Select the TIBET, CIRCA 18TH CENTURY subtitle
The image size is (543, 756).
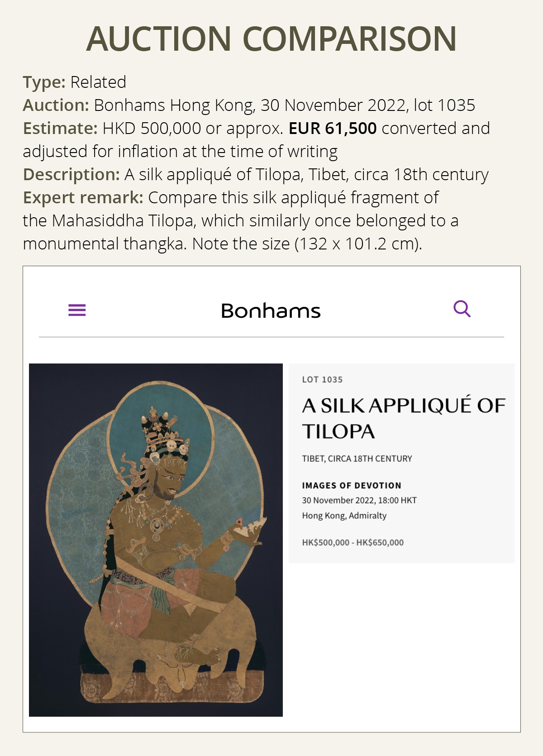pyautogui.click(x=357, y=458)
